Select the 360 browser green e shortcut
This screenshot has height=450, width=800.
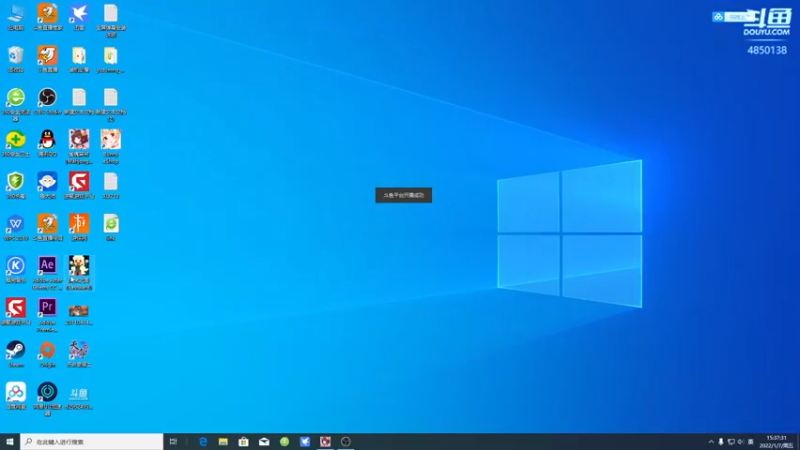coord(16,105)
